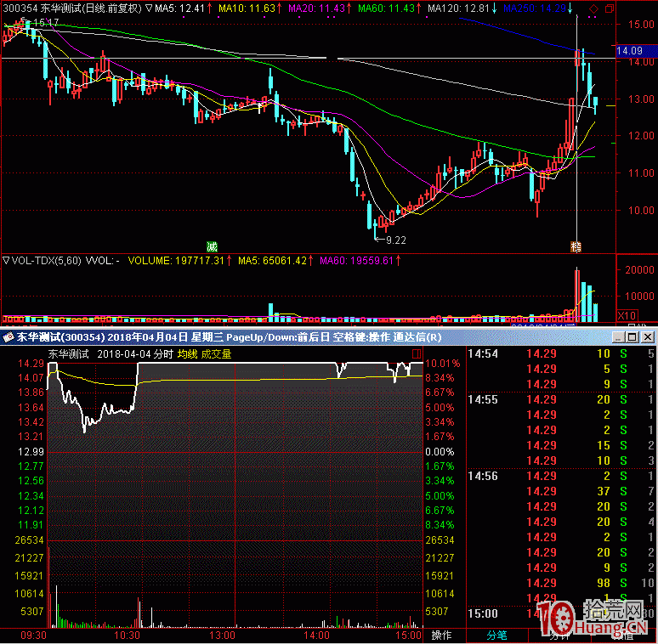This screenshot has width=658, height=644.
Task: Click the MA10: 11.63 indicator value
Action: 250,8
